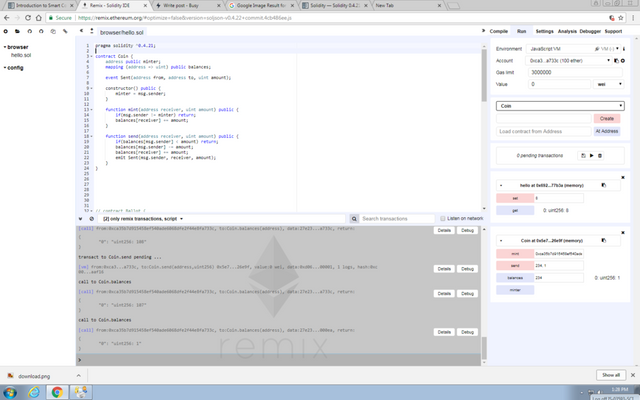This screenshot has height=400, width=640.
Task: Click the get function button
Action: [x=515, y=211]
